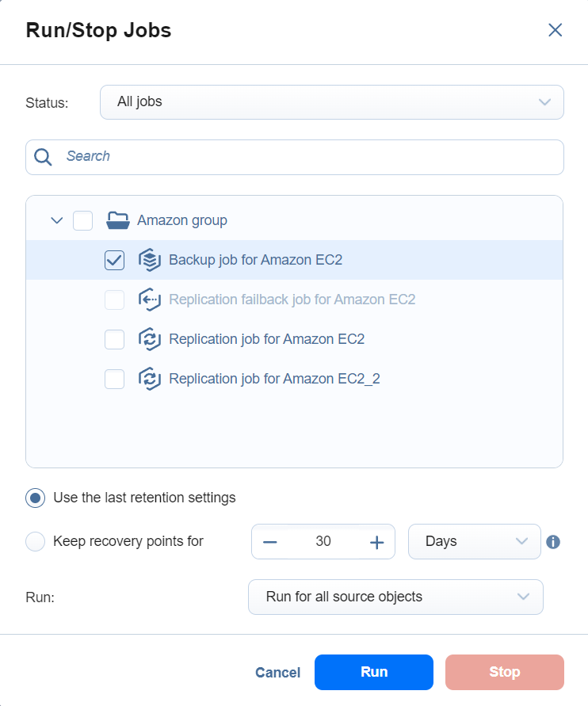Select Keep recovery points for radio option
This screenshot has width=588, height=706.
(x=36, y=542)
